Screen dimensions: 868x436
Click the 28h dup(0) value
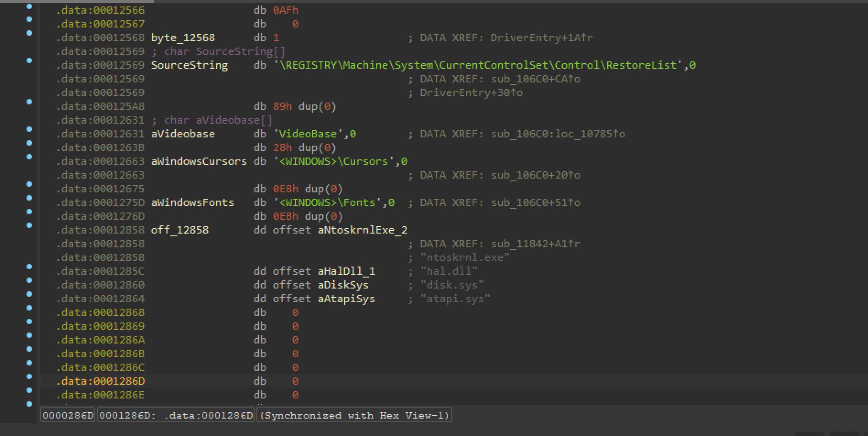coord(304,147)
